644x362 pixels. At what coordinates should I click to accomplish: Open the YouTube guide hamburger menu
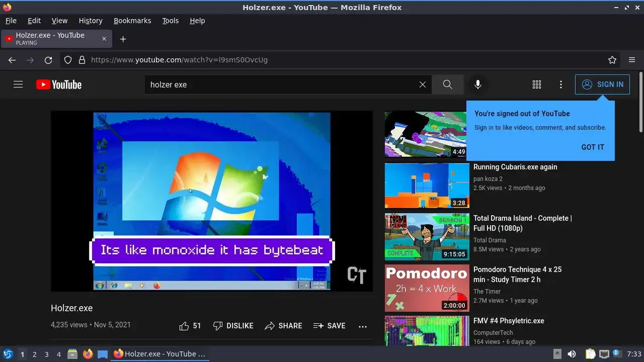tap(18, 84)
